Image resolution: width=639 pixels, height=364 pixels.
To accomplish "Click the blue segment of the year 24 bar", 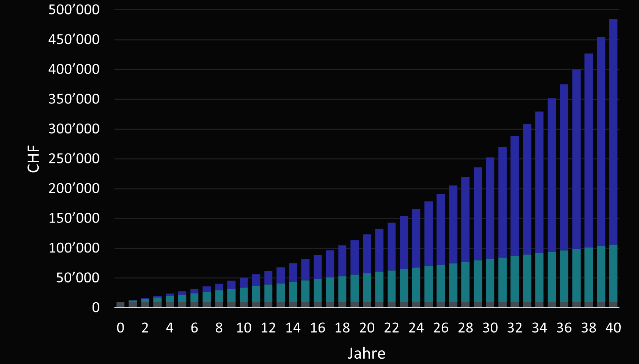I will coord(416,238).
